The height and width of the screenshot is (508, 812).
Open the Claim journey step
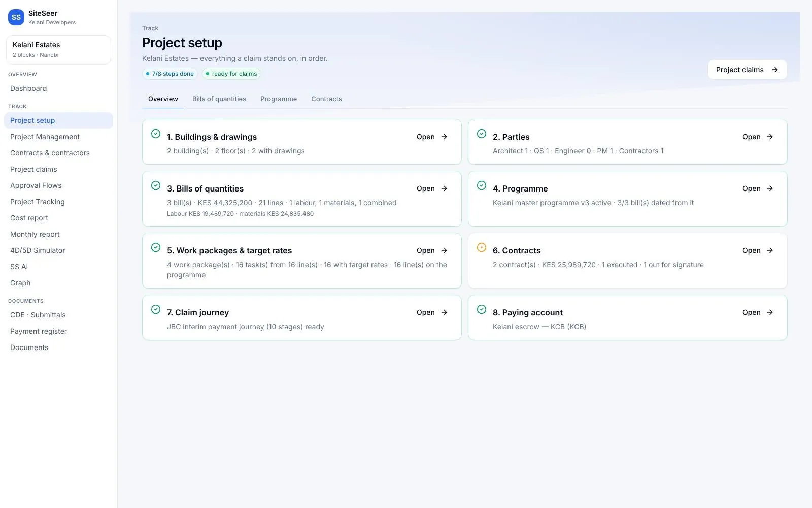click(432, 312)
